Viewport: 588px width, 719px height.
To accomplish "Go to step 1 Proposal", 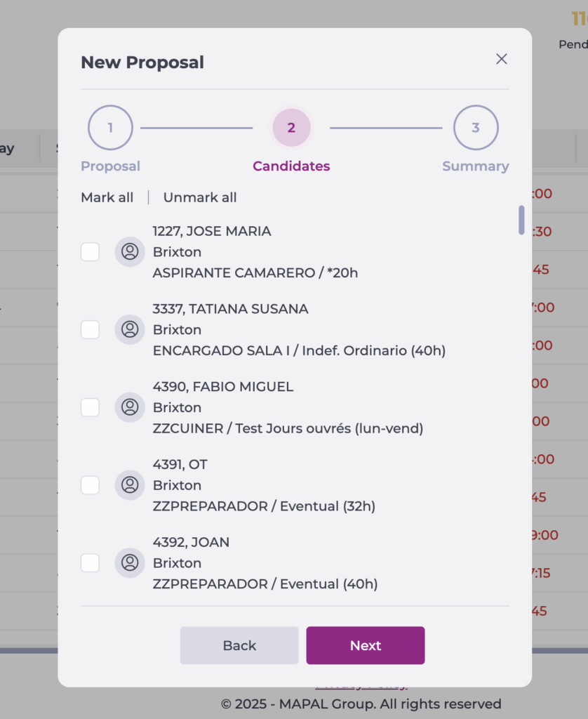I will click(x=110, y=128).
